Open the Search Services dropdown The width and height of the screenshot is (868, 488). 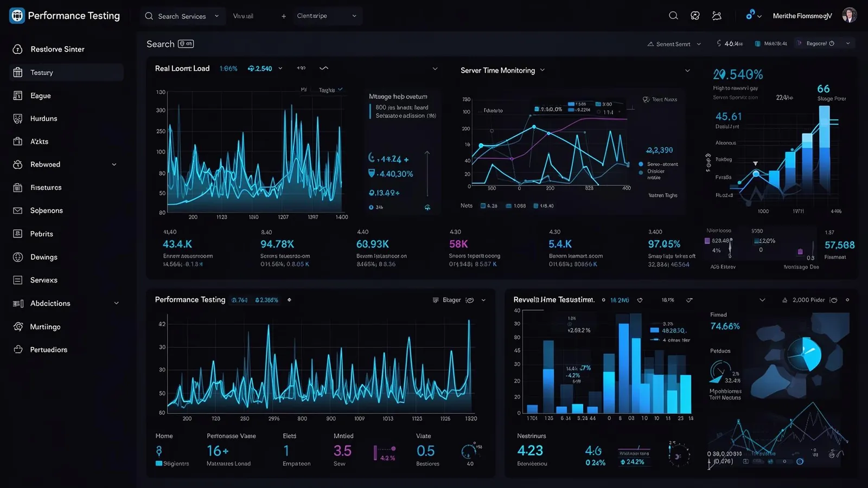point(182,16)
